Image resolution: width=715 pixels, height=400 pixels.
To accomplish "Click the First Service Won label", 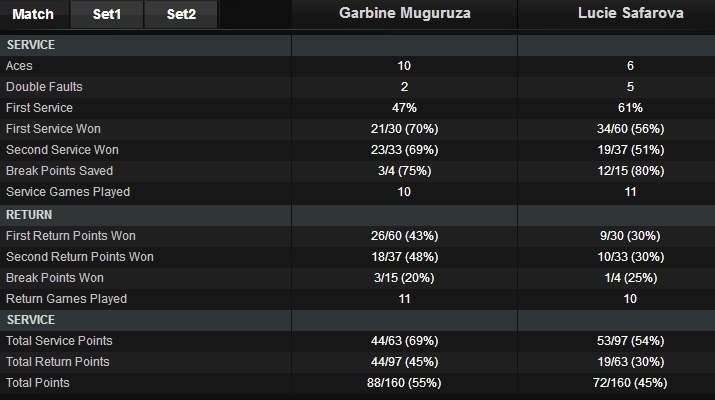I will pyautogui.click(x=53, y=129).
